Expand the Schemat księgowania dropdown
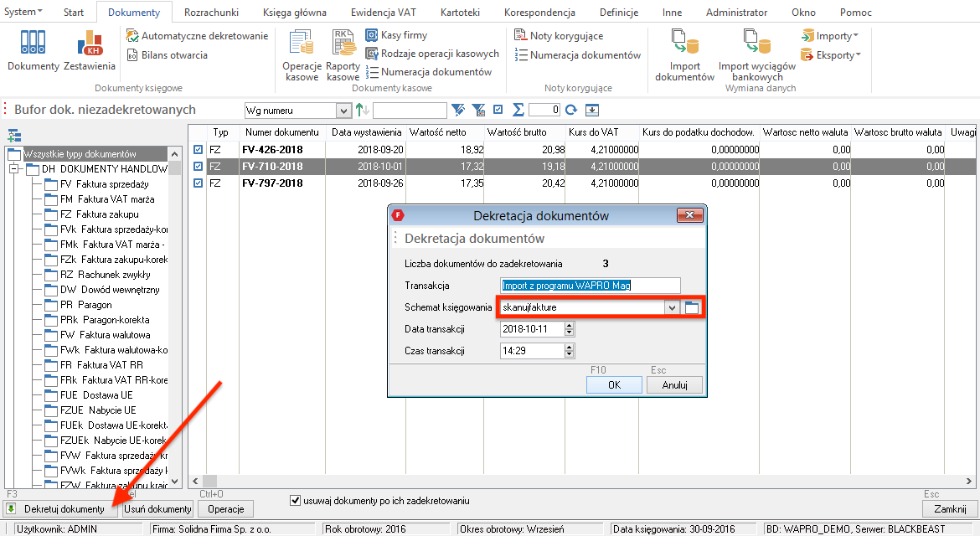Image resolution: width=980 pixels, height=536 pixels. tap(672, 307)
